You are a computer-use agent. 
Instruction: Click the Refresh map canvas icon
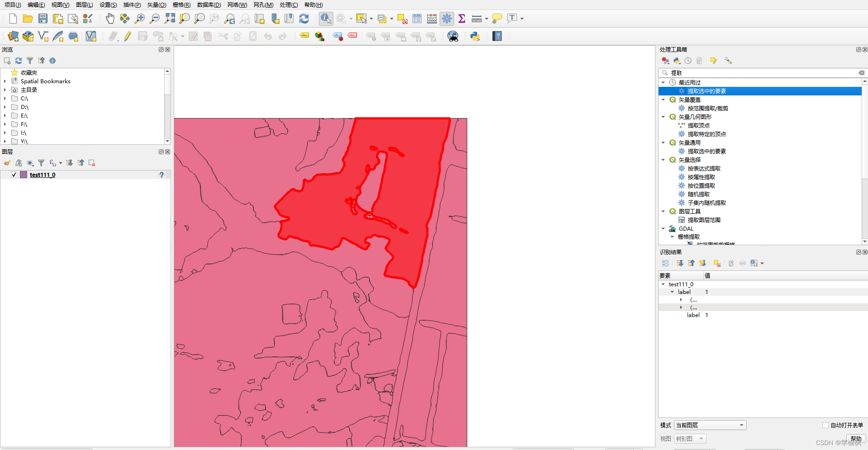304,19
